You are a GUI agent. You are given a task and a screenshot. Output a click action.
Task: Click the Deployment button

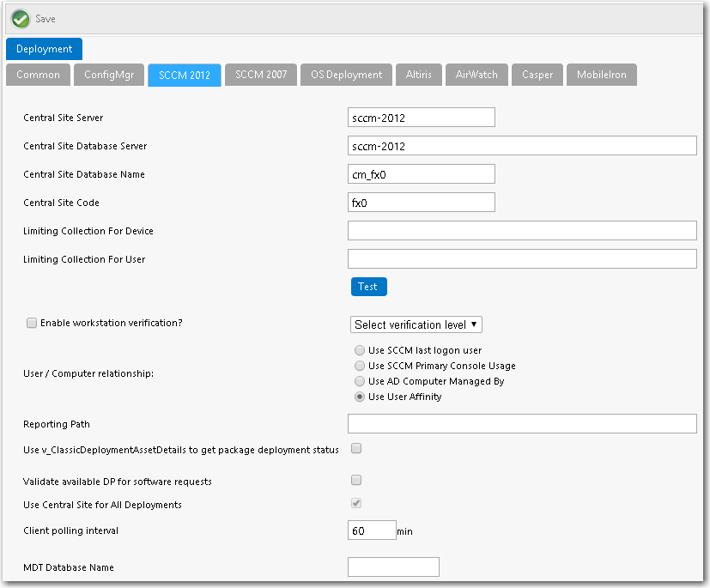coord(44,49)
